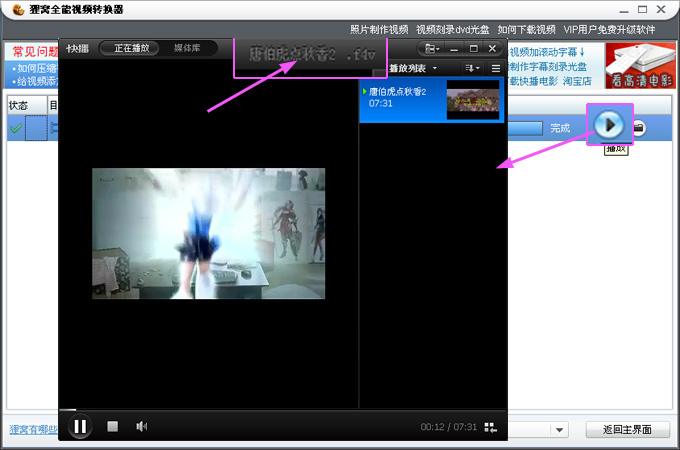Screen dimensions: 680x450
Task: Open the 照片制作视频 link
Action: pos(379,29)
